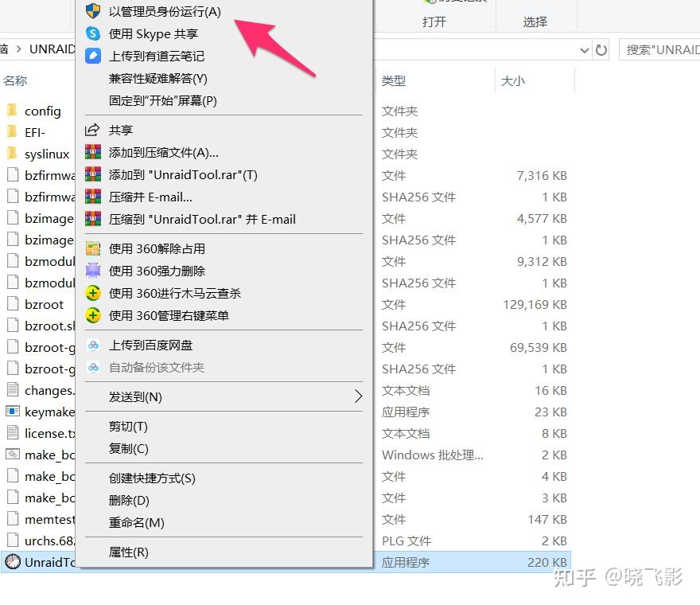Screen dimensions: 700x605
Task: Click the 360 trojan cloud scan icon
Action: pos(93,293)
